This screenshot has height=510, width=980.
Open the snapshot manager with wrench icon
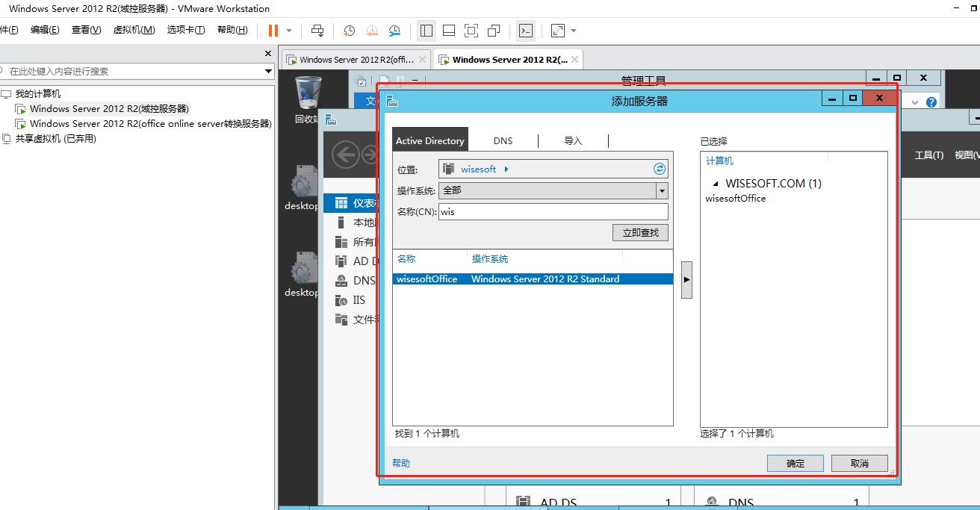point(394,31)
